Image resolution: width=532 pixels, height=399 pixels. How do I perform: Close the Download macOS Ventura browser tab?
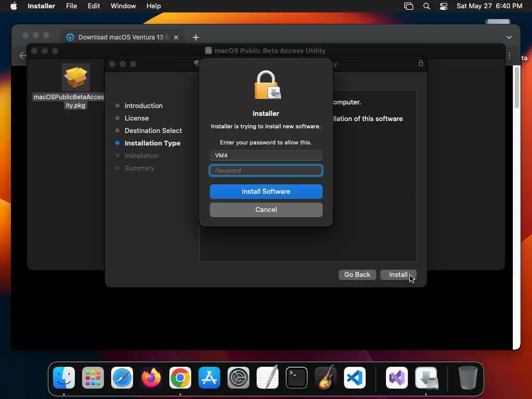click(x=176, y=37)
